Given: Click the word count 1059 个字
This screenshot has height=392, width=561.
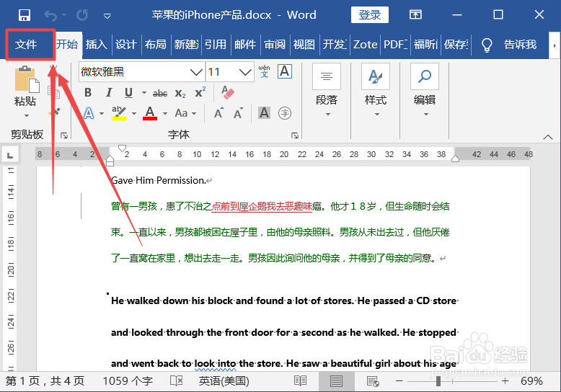Looking at the screenshot, I should (128, 381).
